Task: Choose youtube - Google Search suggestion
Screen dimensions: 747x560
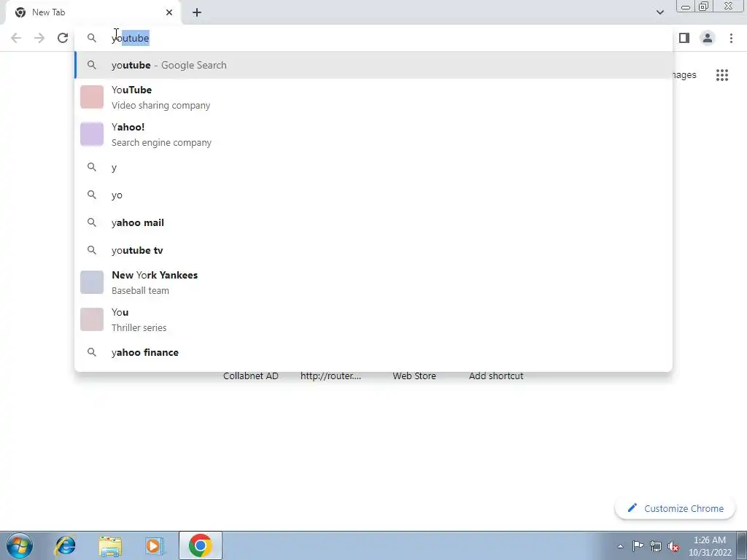Action: pos(373,65)
